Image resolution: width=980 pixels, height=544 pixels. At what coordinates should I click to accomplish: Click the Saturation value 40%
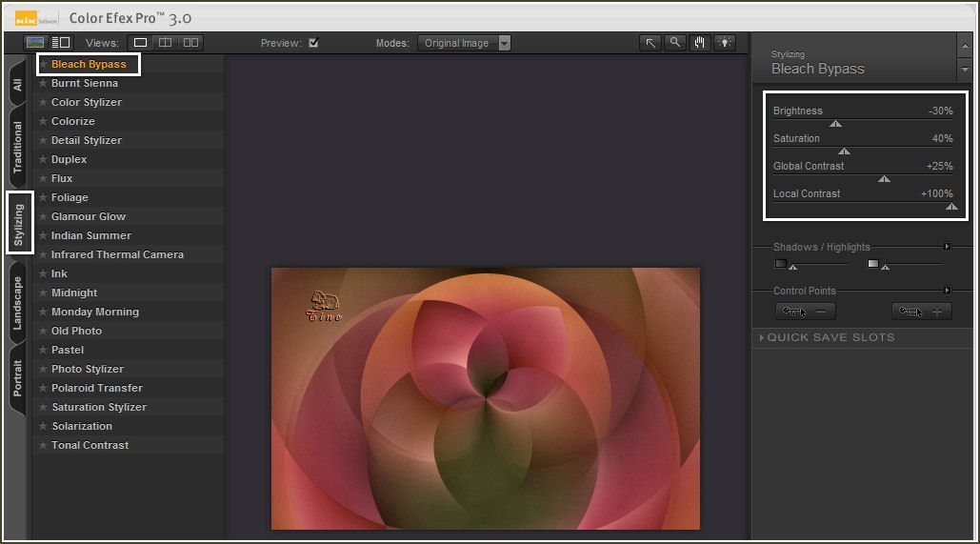coord(943,138)
